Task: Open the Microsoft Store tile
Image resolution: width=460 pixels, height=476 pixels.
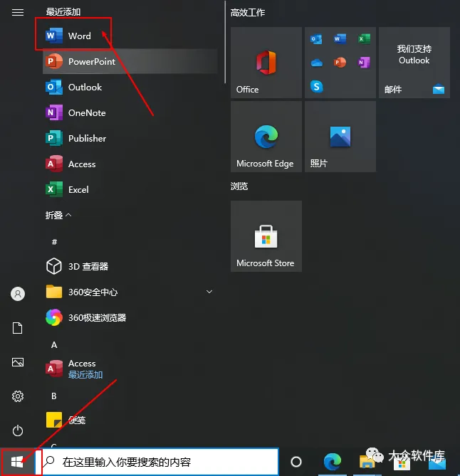Action: [266, 236]
